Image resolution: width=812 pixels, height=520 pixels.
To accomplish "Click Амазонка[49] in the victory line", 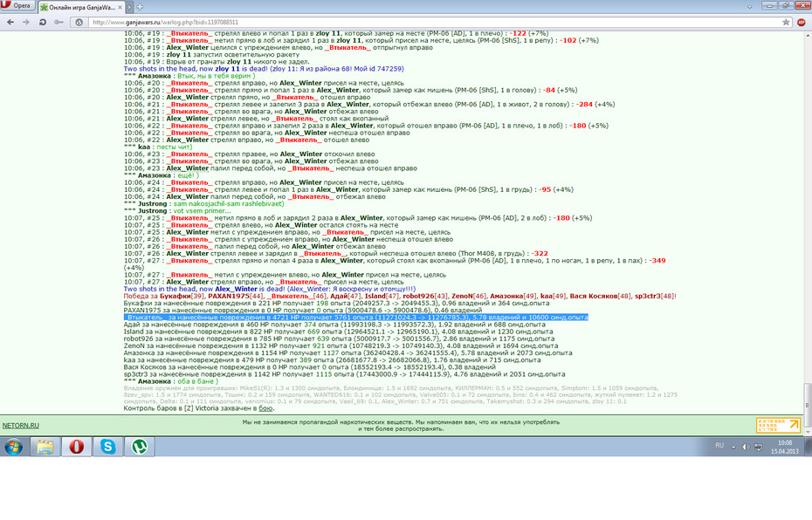I will click(x=513, y=296).
